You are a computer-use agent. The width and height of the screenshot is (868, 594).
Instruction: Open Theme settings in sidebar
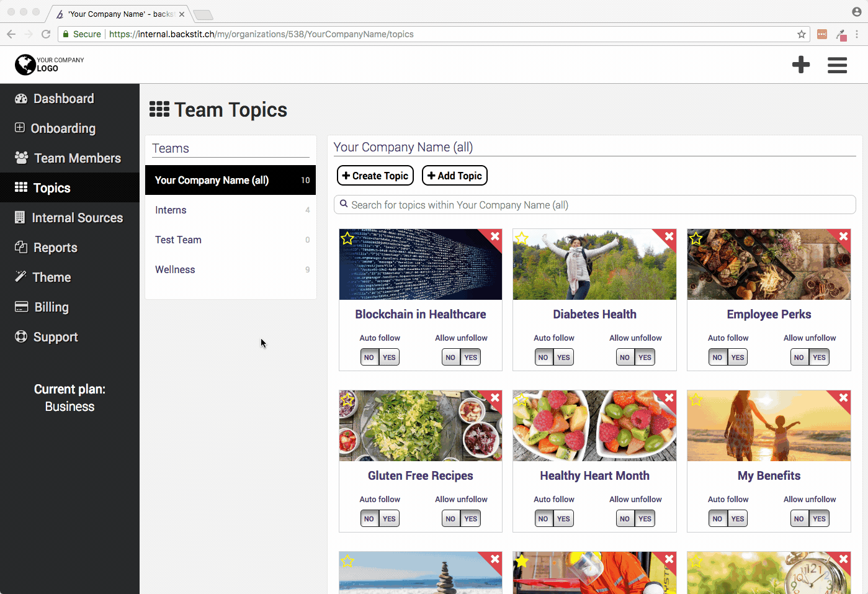69,277
